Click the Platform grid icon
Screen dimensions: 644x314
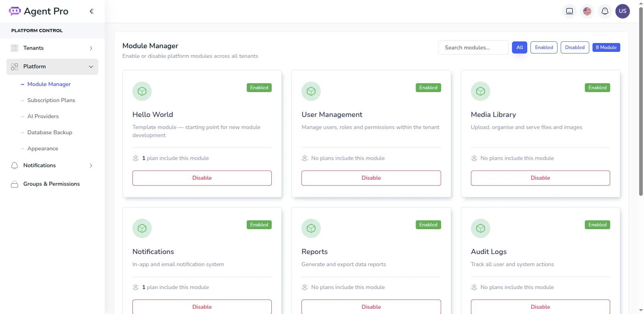(x=14, y=67)
